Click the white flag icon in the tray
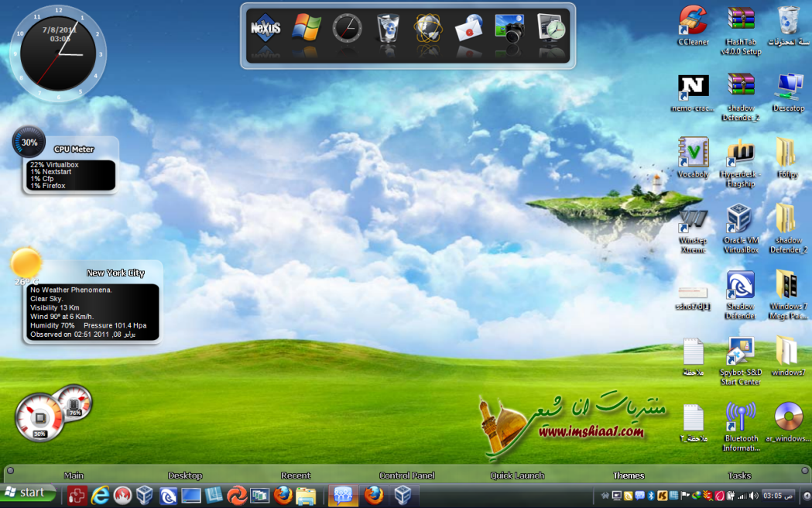 click(685, 496)
